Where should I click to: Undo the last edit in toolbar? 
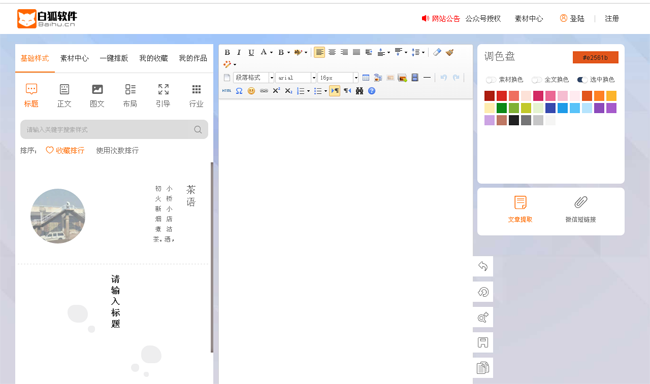[444, 78]
